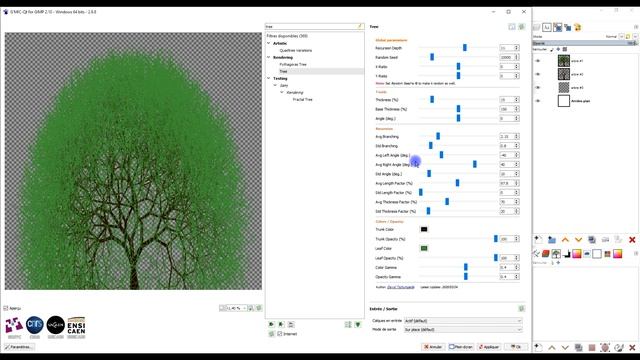Open the Mode de sortie dropdown
640x360 pixels.
(463, 329)
